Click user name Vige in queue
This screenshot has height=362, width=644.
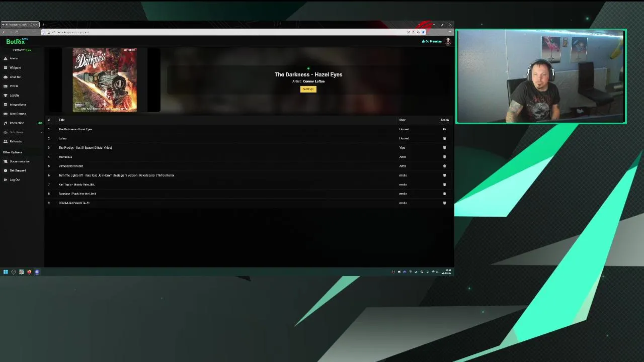click(x=402, y=148)
